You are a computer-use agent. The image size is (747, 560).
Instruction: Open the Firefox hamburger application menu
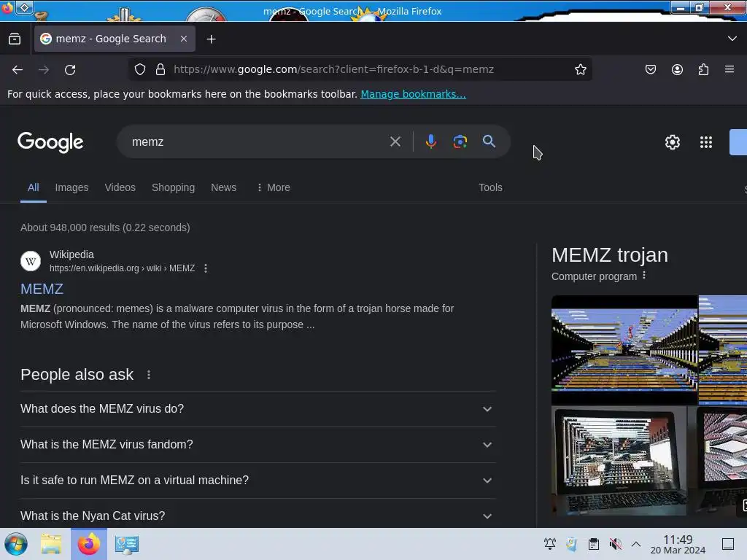point(729,69)
